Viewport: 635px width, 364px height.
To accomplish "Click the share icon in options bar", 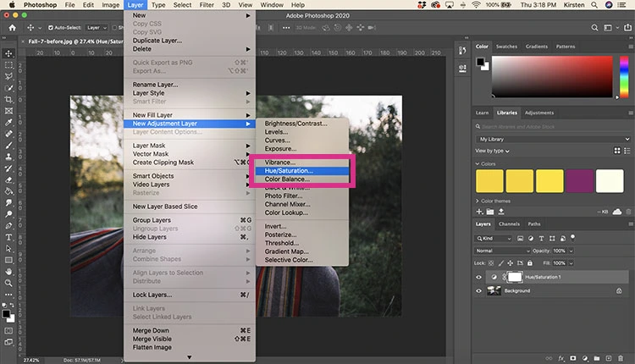I will pyautogui.click(x=627, y=28).
